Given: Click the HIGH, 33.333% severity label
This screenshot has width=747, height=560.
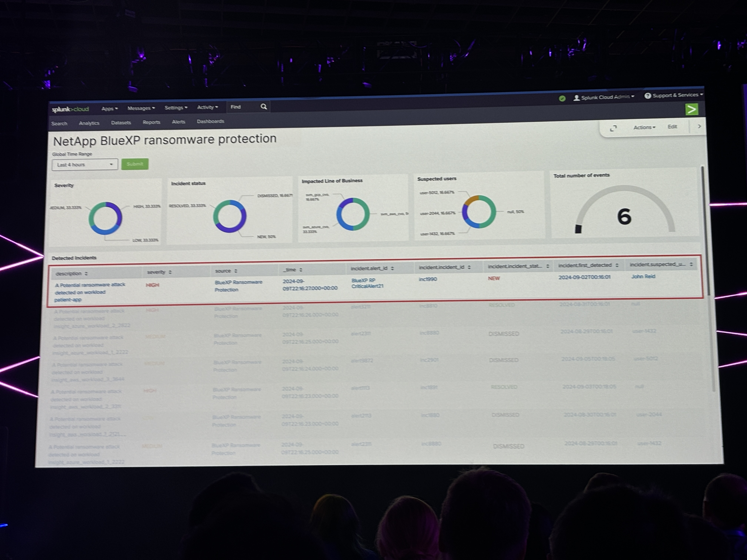Looking at the screenshot, I should 147,206.
